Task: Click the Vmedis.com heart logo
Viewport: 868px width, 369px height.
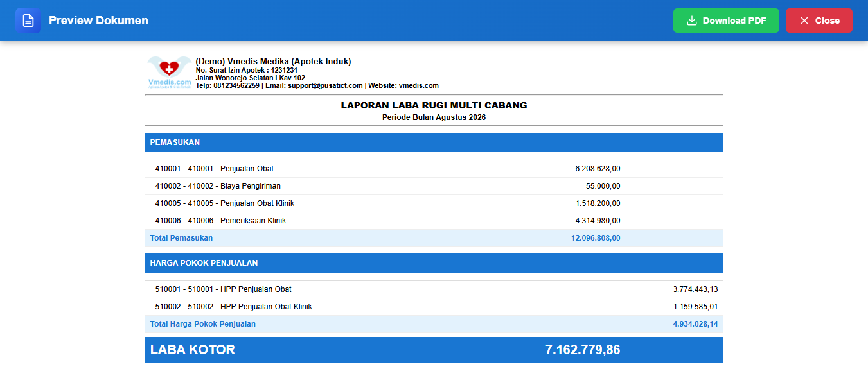Action: coord(169,72)
